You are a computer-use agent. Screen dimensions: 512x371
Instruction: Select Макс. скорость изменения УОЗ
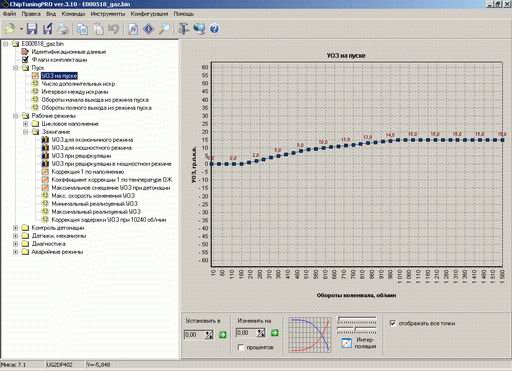(x=93, y=196)
